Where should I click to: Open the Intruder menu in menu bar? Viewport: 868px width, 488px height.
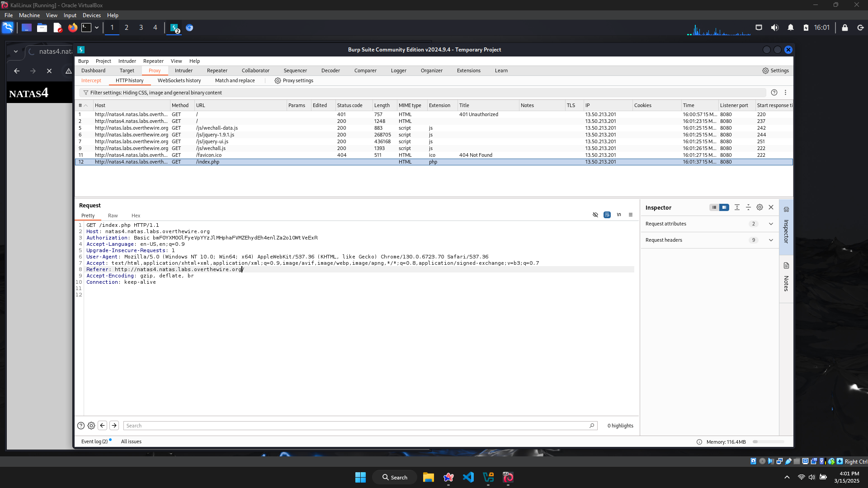(x=127, y=61)
